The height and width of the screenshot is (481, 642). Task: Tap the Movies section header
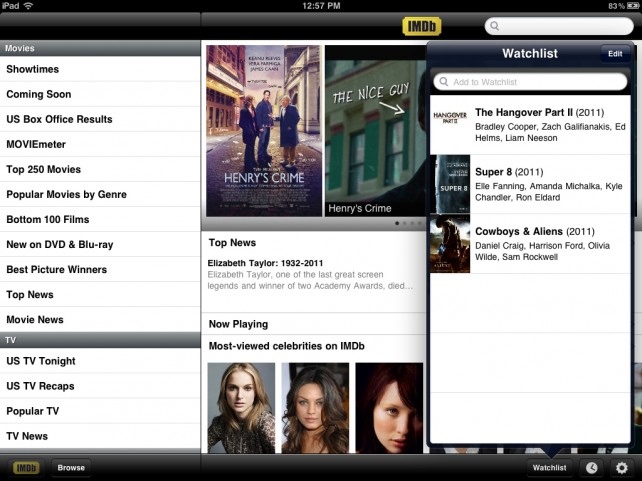click(x=100, y=48)
